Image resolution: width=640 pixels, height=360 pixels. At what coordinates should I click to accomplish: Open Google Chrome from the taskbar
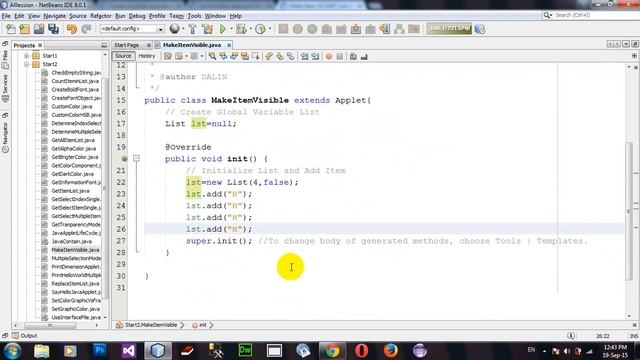pyautogui.click(x=332, y=350)
